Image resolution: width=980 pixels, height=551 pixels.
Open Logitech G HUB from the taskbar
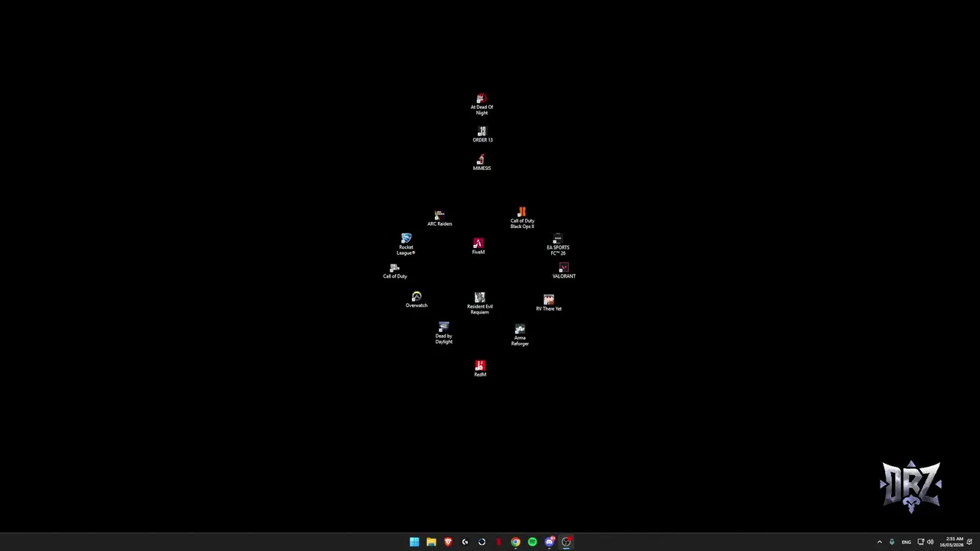465,542
